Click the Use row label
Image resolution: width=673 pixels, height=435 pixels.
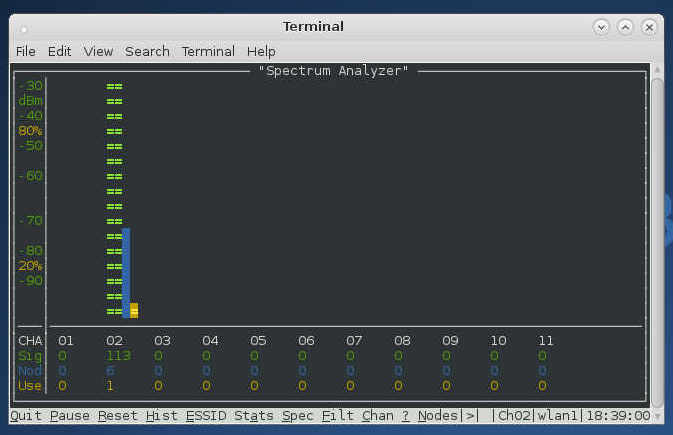click(x=30, y=386)
